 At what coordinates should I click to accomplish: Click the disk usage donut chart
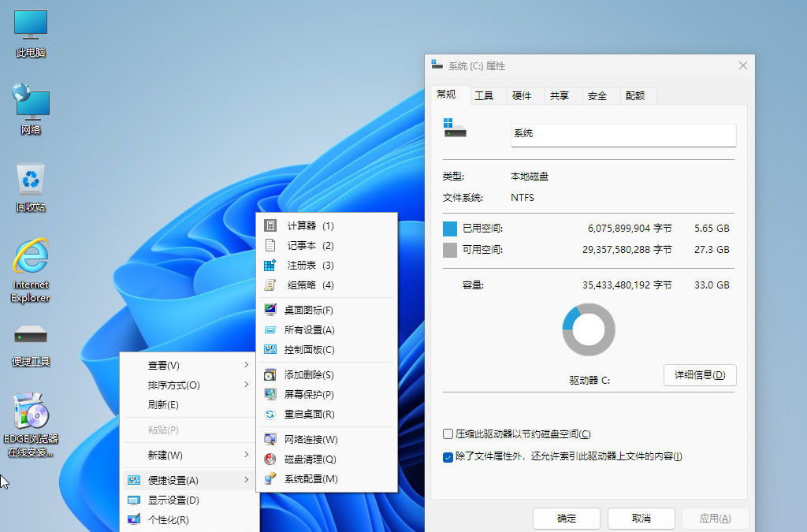[x=589, y=329]
